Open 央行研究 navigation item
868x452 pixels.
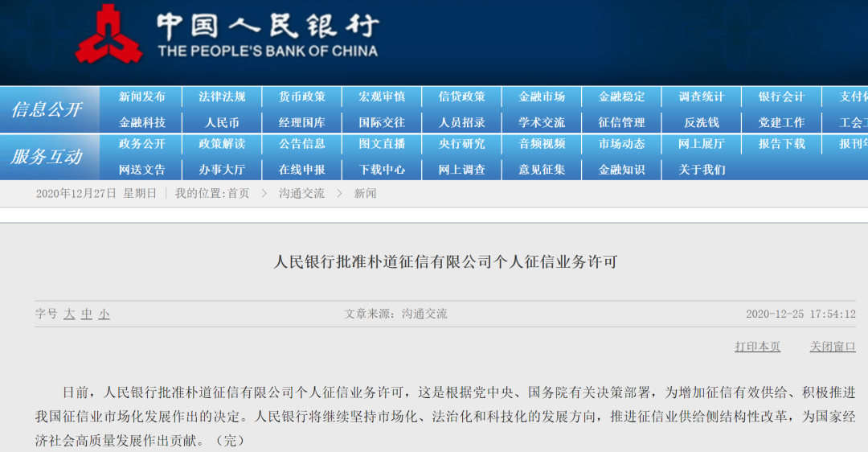coord(461,144)
